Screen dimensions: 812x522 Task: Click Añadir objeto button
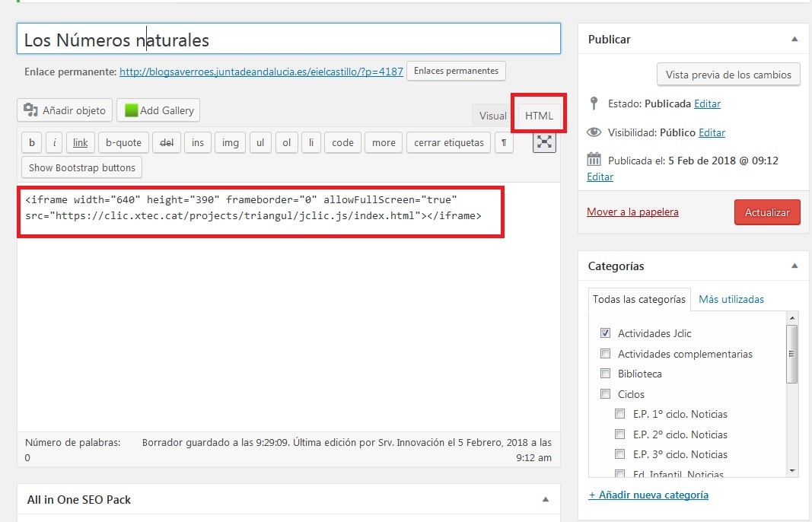pos(65,110)
